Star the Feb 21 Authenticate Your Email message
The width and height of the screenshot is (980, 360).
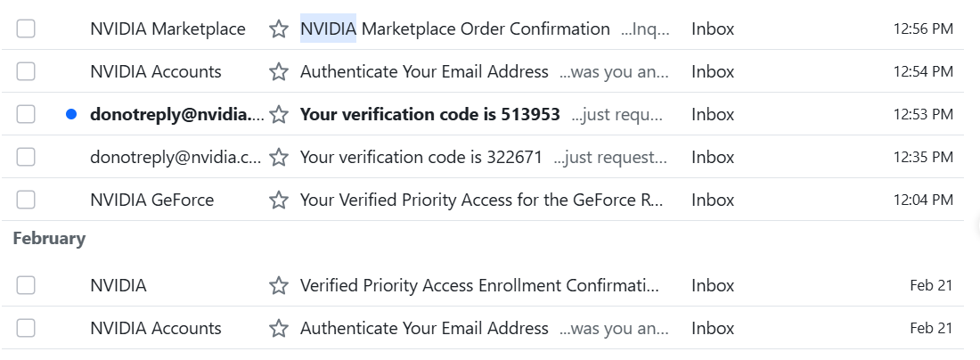(x=279, y=328)
